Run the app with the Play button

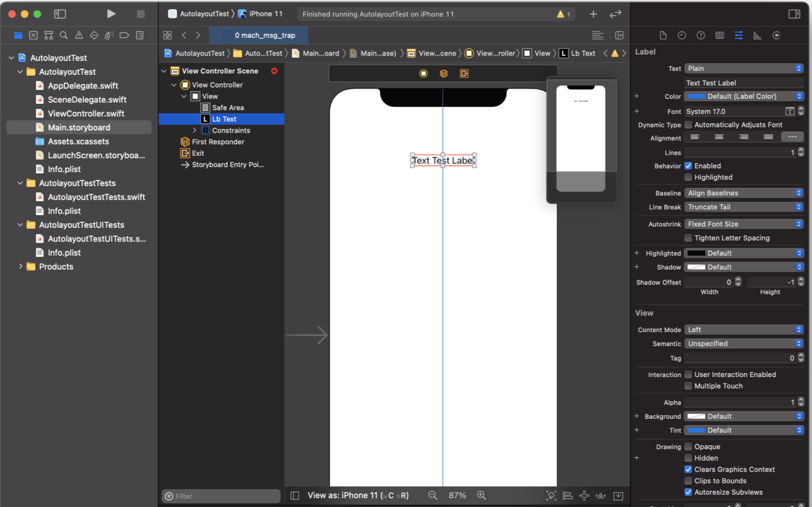click(x=111, y=14)
